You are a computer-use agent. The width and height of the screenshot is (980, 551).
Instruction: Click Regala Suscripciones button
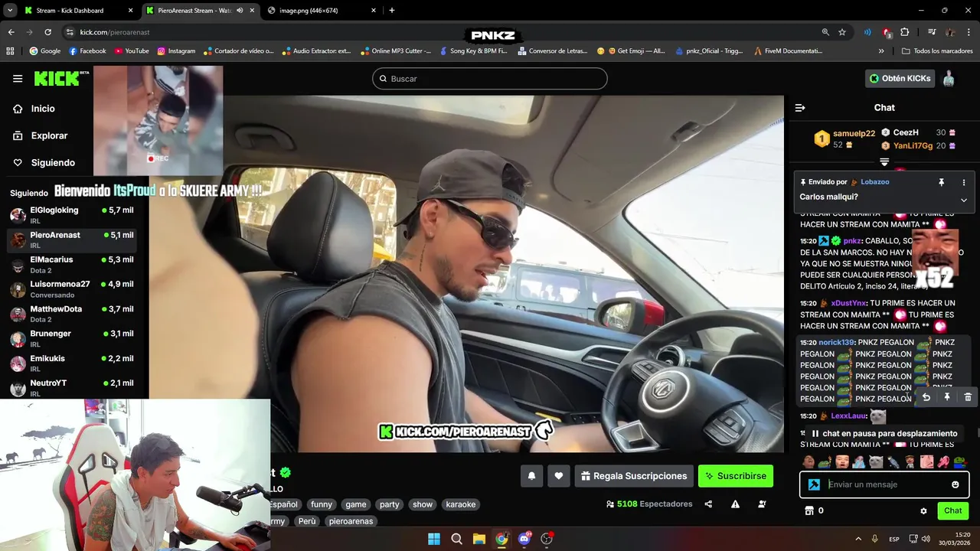coord(634,476)
